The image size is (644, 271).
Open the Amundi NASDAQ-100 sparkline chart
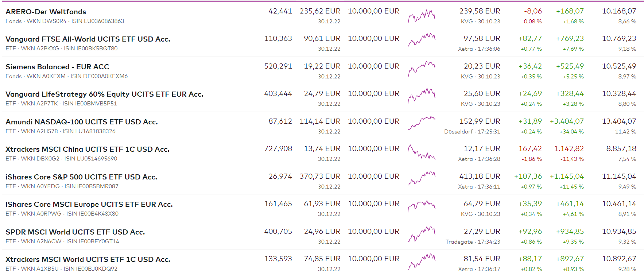(422, 123)
